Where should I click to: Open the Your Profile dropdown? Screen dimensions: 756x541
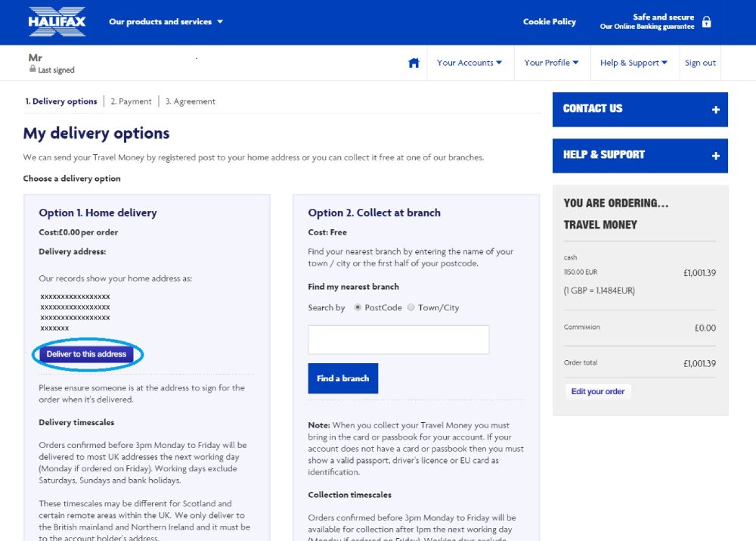[551, 63]
